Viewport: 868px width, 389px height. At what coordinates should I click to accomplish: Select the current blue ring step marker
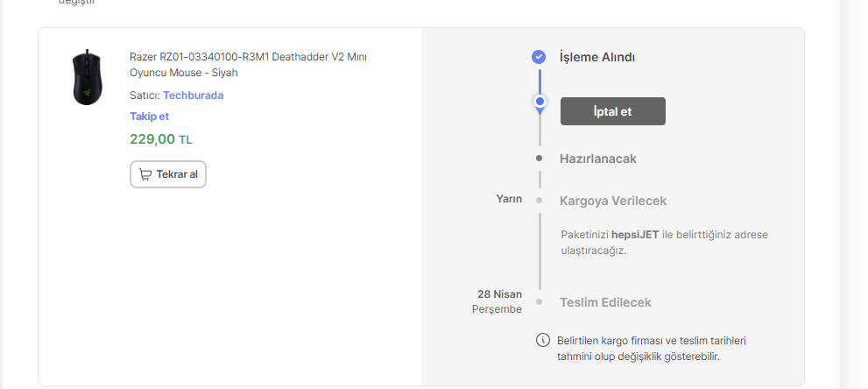[540, 103]
